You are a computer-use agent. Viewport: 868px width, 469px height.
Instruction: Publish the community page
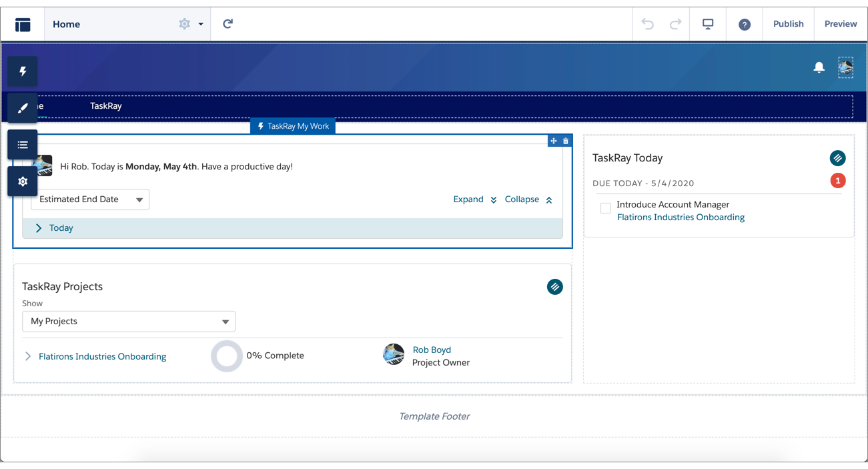[x=788, y=24]
